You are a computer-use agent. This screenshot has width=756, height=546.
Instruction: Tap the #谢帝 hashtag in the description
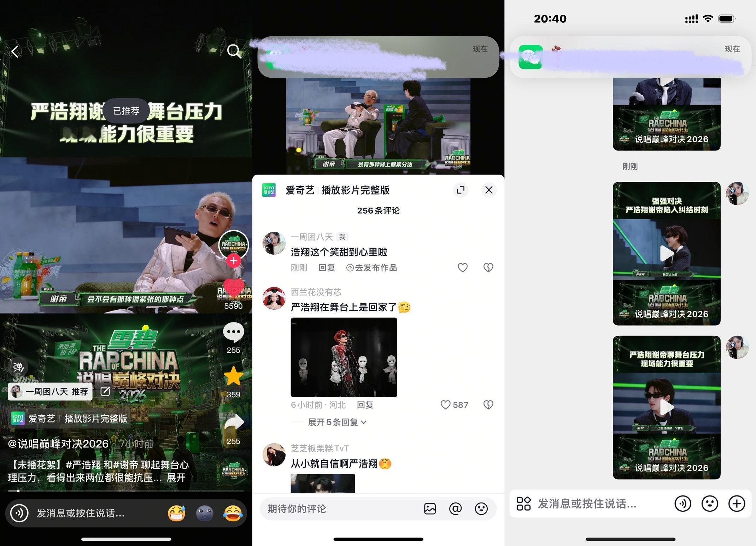tap(125, 465)
